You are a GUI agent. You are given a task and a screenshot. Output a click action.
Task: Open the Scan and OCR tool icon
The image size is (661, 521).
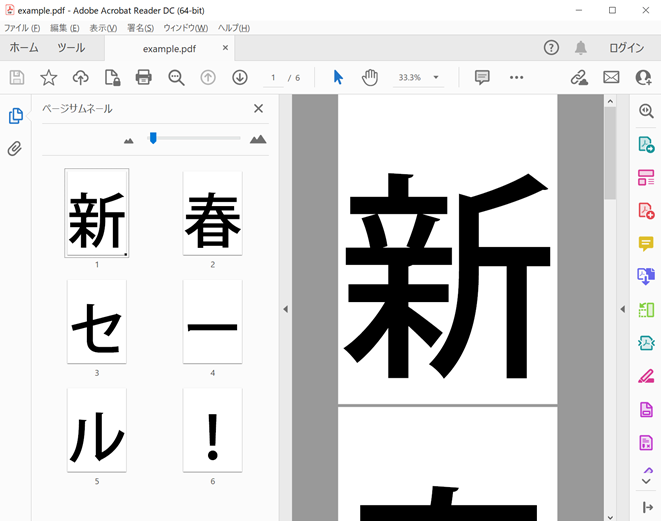(646, 343)
